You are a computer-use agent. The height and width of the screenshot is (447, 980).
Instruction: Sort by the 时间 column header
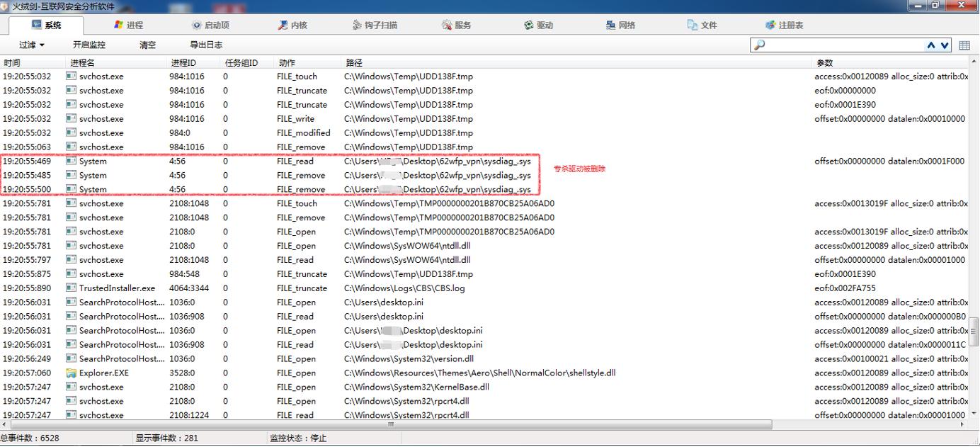click(33, 63)
